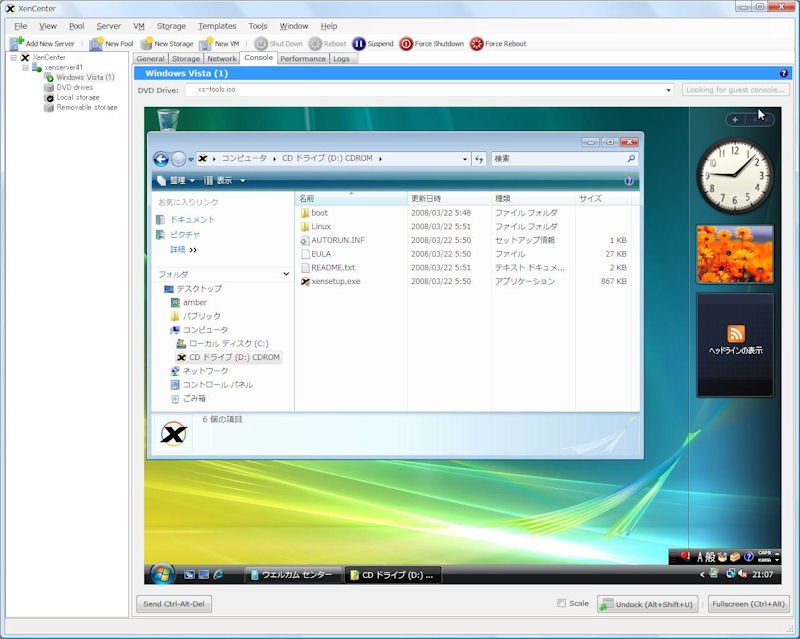Collapse the フォルダ folders pane
Screen dimensions: 800x639
pyautogui.click(x=286, y=274)
